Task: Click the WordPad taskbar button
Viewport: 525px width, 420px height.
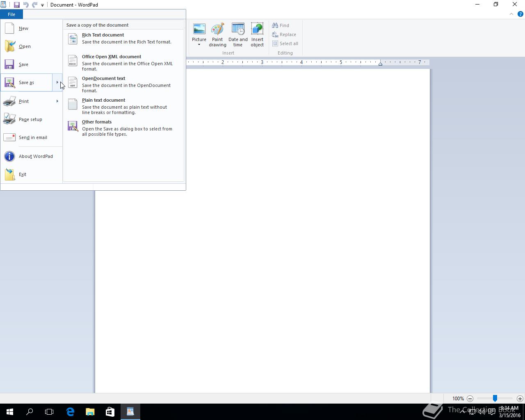Action: pos(130,412)
